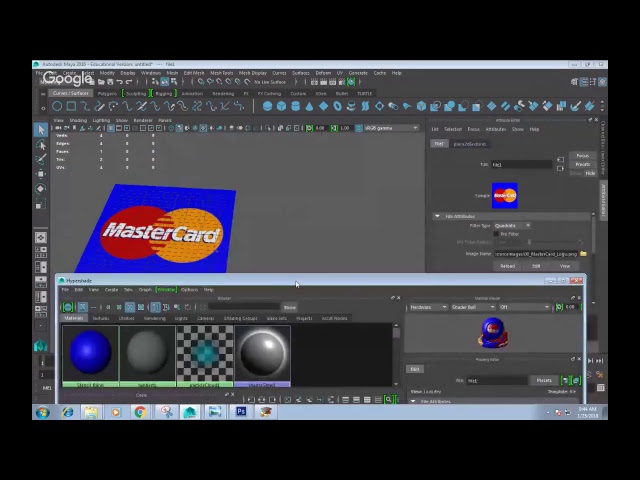
Task: Create a NURBS cylinder from shelf
Action: click(x=296, y=107)
